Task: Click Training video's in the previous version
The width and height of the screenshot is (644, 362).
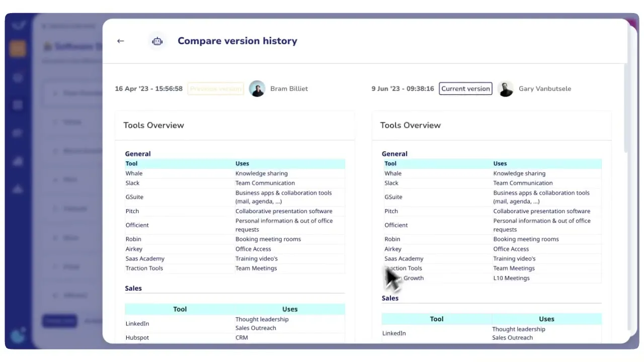Action: (x=257, y=259)
